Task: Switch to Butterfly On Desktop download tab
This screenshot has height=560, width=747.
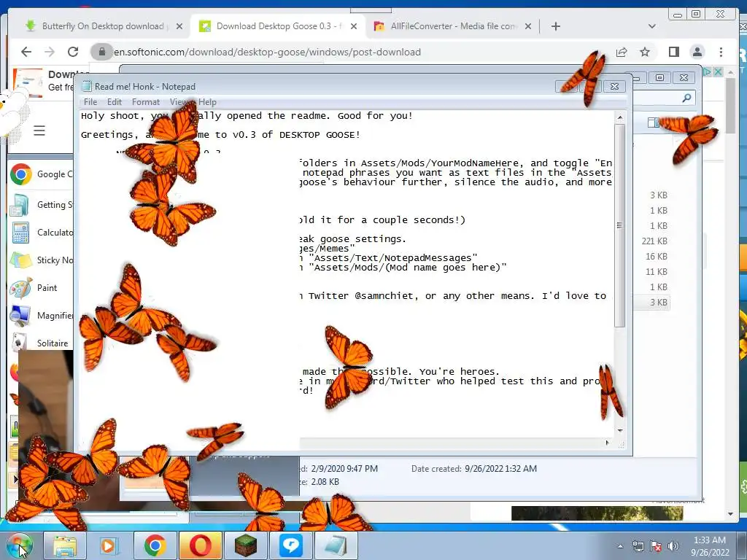Action: 102,26
